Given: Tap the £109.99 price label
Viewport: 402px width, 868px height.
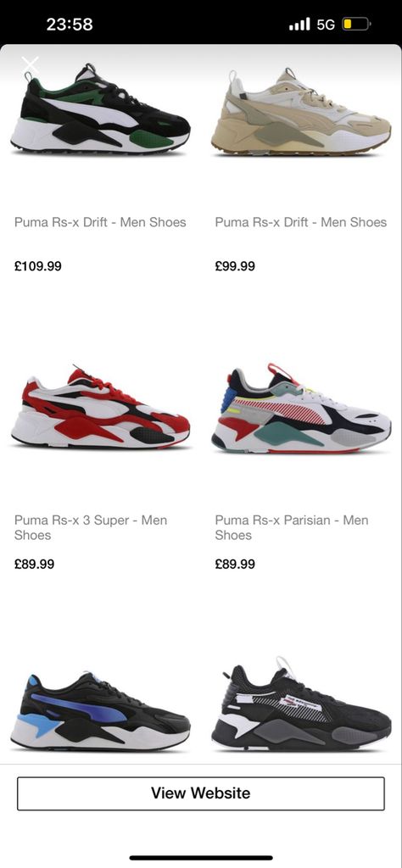Looking at the screenshot, I should (37, 266).
